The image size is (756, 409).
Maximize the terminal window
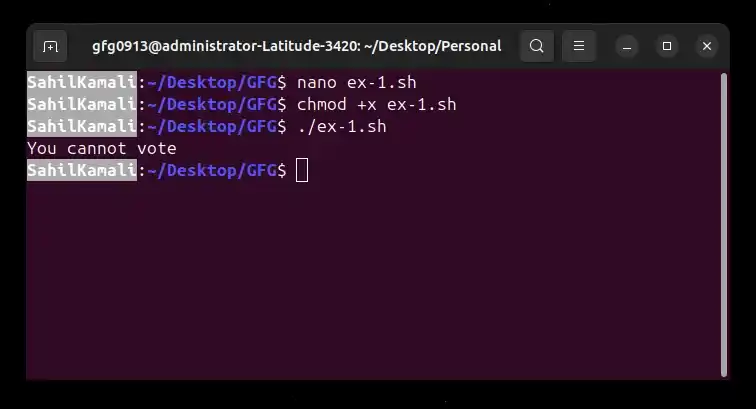point(667,46)
